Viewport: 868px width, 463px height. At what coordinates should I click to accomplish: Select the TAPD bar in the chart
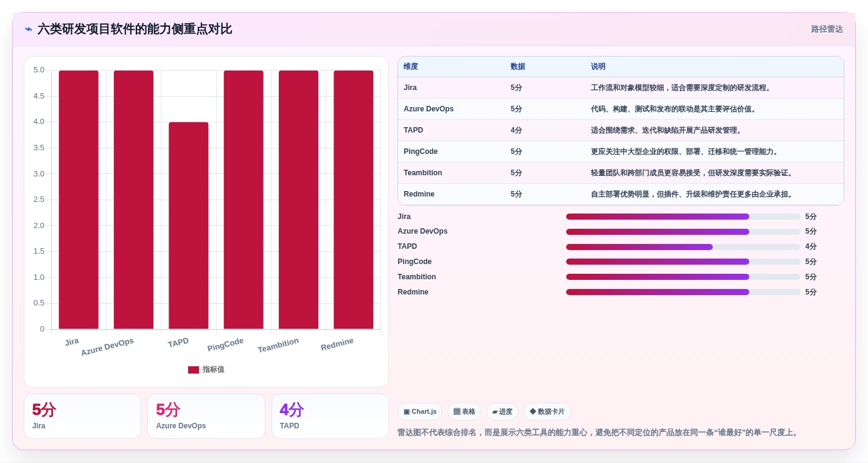(189, 226)
